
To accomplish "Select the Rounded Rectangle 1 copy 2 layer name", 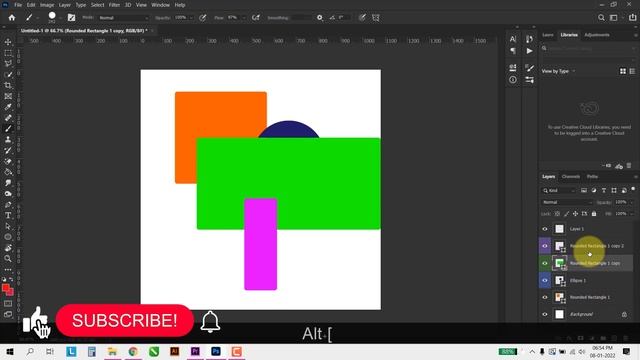I will 597,246.
